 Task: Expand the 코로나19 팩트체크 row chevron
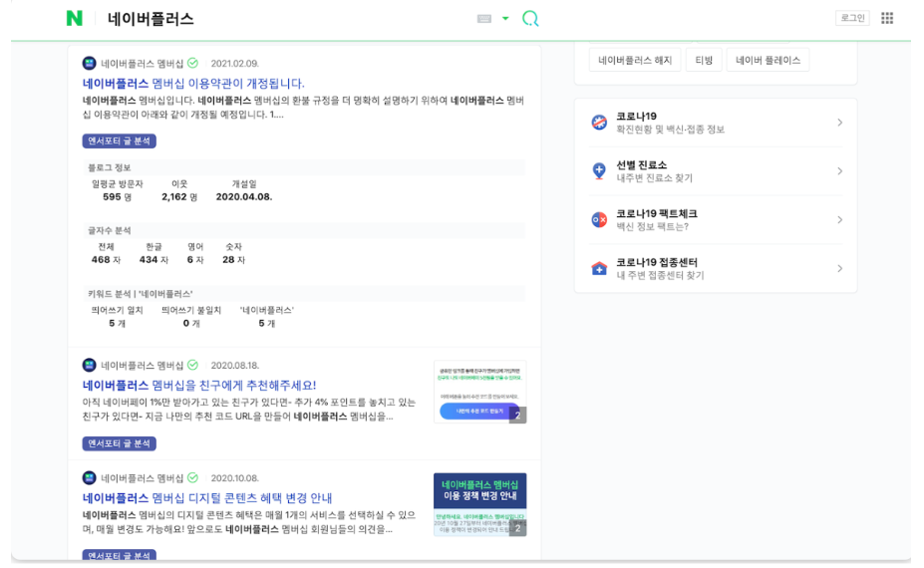(x=839, y=220)
